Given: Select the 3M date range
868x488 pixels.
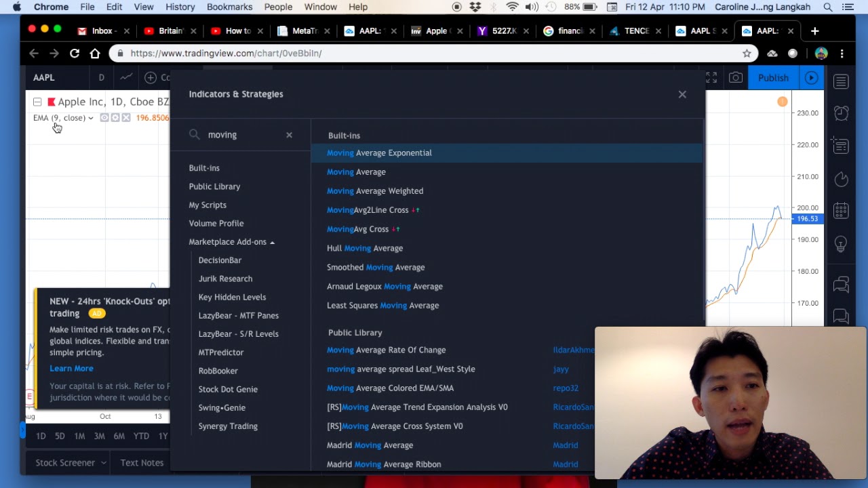Looking at the screenshot, I should coord(99,436).
